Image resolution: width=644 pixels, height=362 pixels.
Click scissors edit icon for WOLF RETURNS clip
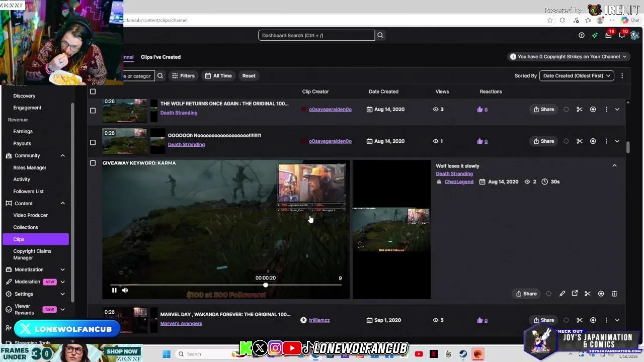(580, 110)
